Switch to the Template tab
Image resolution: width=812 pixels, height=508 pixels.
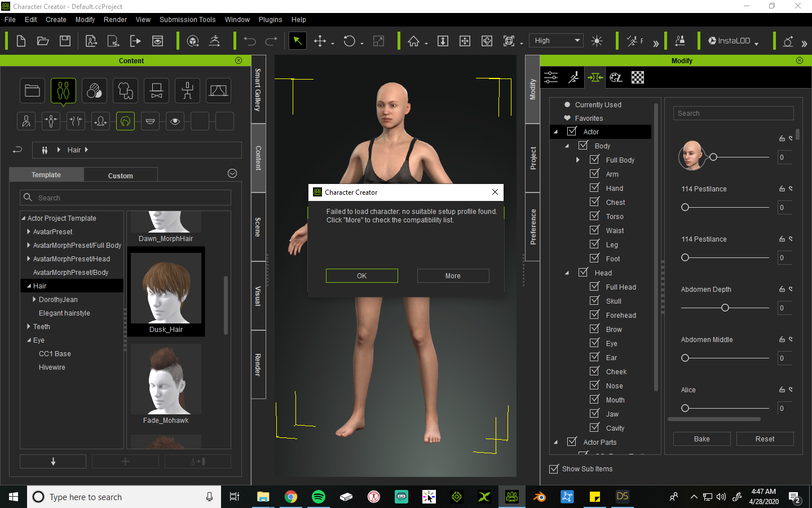pyautogui.click(x=46, y=175)
